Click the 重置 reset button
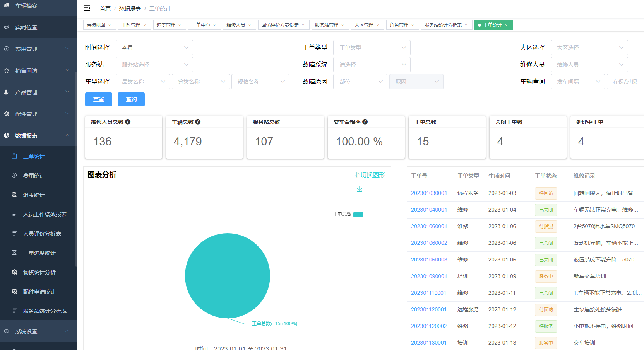 99,99
